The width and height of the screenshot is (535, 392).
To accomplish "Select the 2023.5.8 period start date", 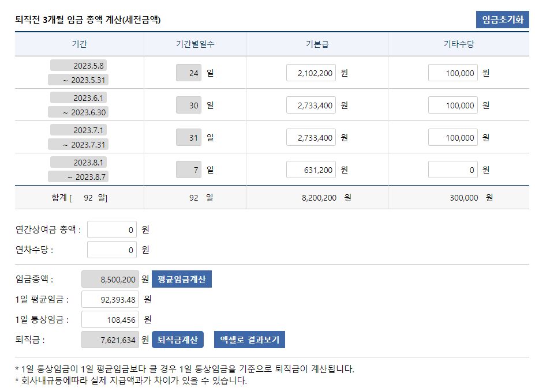I will (79, 65).
